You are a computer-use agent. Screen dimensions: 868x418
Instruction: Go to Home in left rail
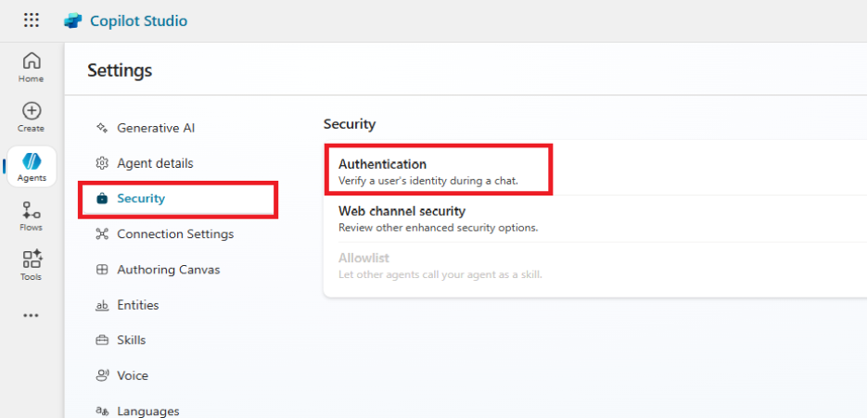click(32, 67)
